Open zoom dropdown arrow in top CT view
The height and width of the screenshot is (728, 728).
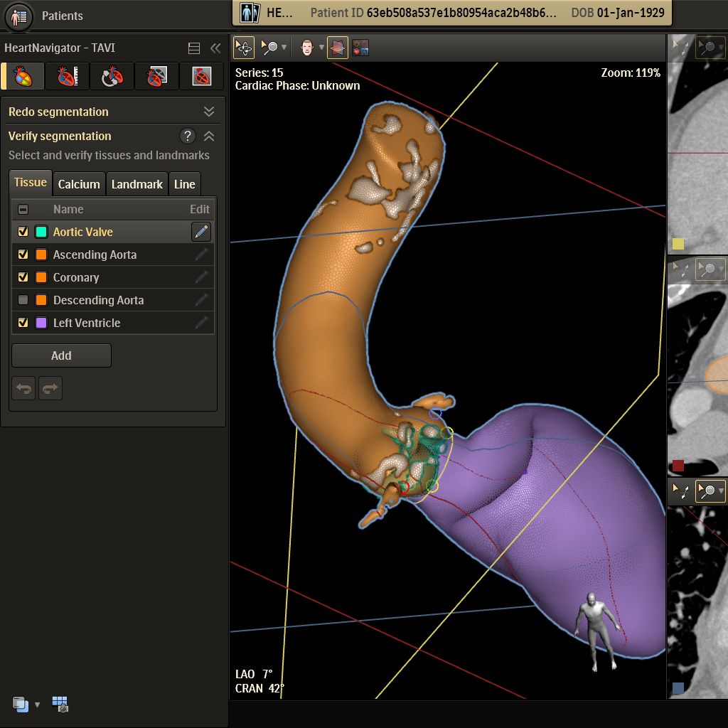click(720, 46)
